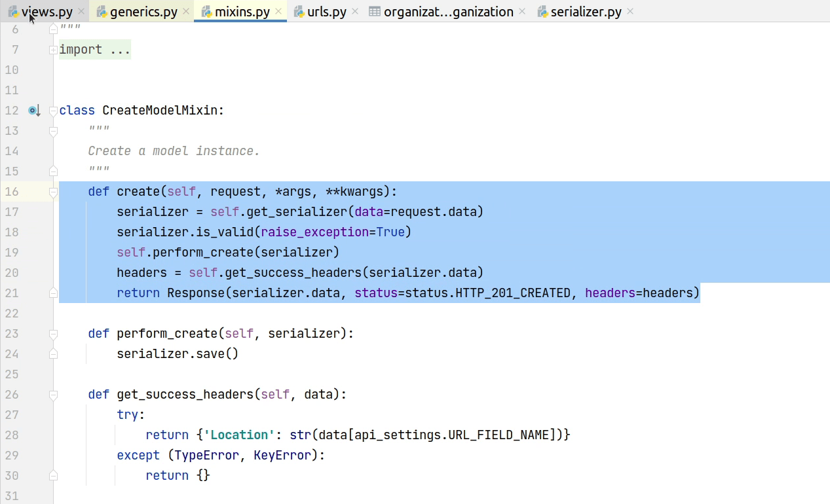Collapse the get_success_headers method on line 26
Screen dimensions: 830x504
[x=53, y=395]
